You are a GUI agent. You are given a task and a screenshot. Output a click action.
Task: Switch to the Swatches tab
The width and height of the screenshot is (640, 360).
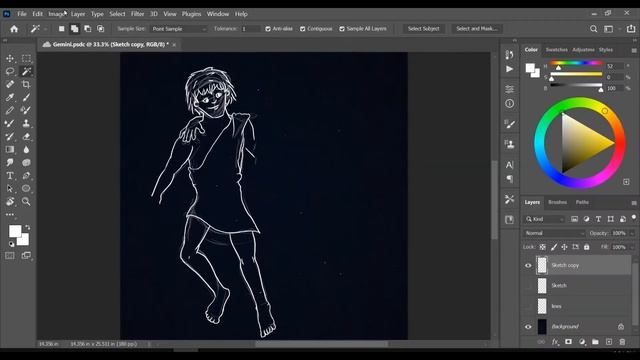pos(556,50)
